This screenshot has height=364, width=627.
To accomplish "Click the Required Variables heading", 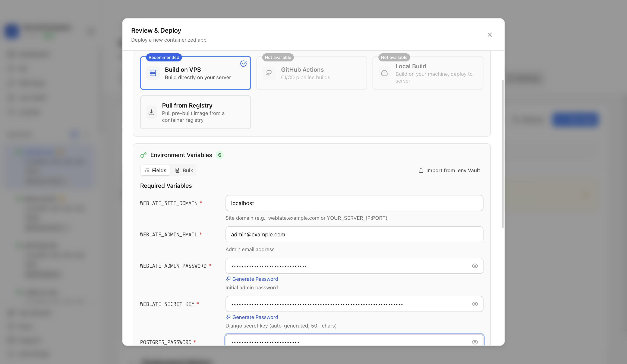I will 166,186.
